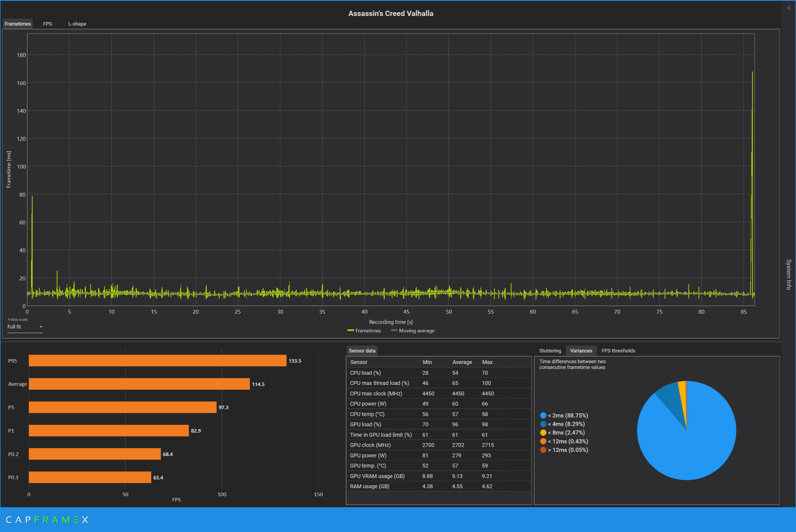The image size is (796, 532).
Task: Click the P95 bar showing 133.5
Action: point(158,361)
